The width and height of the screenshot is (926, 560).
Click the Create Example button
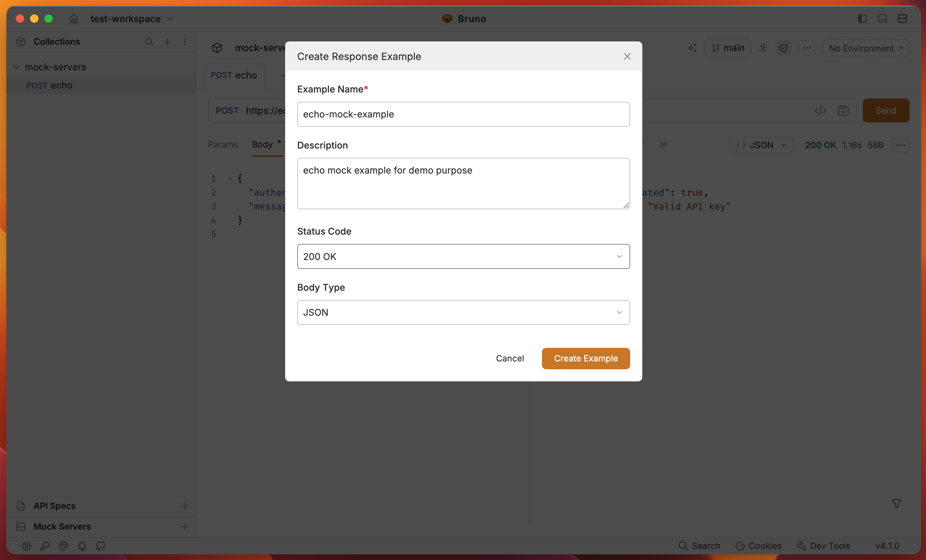tap(586, 358)
